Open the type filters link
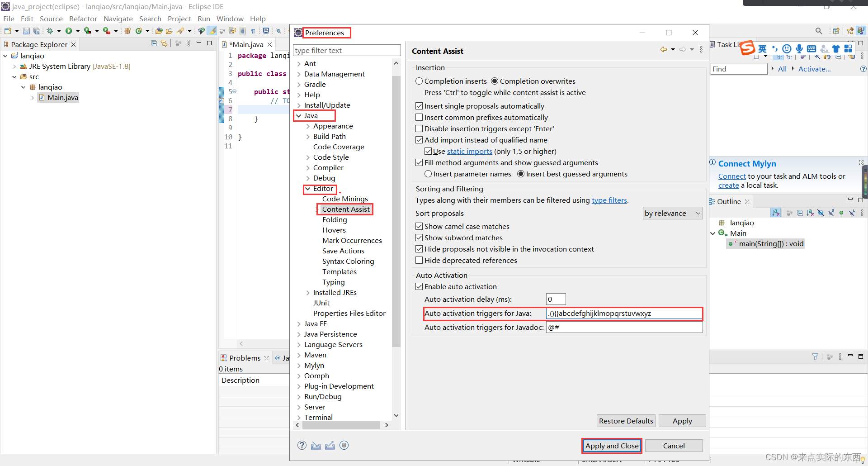Screen dimensions: 868x466 (x=609, y=200)
